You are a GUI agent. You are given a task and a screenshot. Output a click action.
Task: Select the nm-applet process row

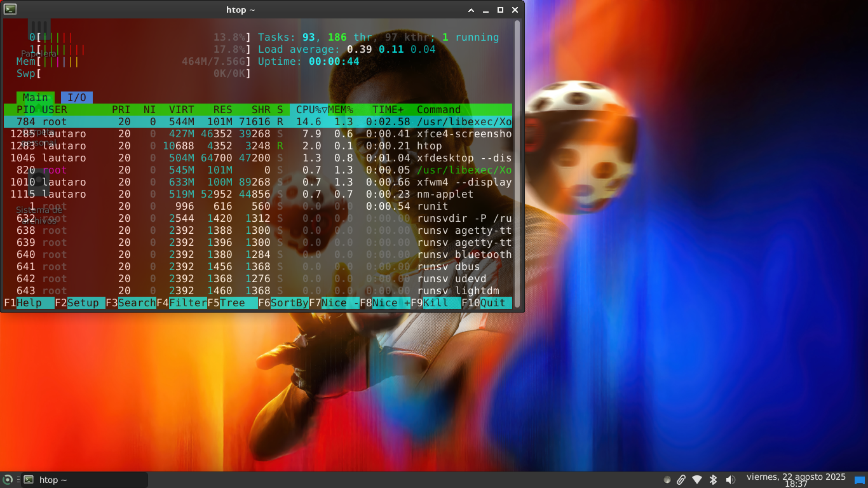(x=258, y=194)
